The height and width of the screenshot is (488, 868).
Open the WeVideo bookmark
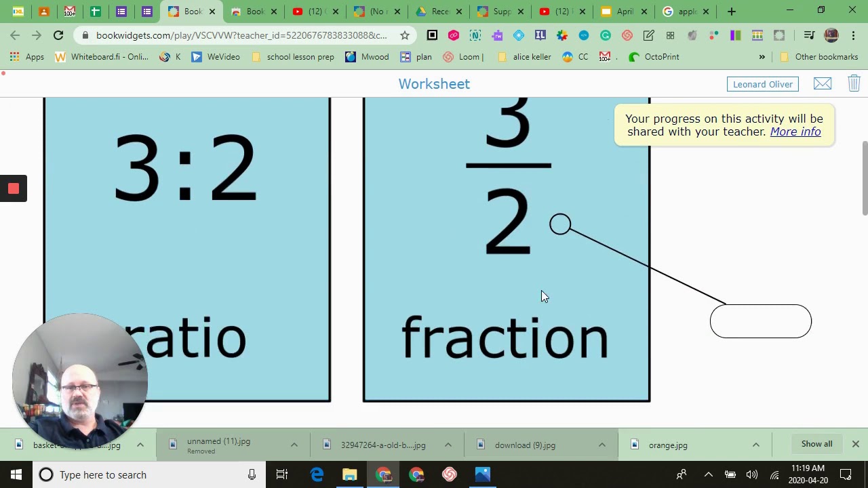tap(216, 57)
